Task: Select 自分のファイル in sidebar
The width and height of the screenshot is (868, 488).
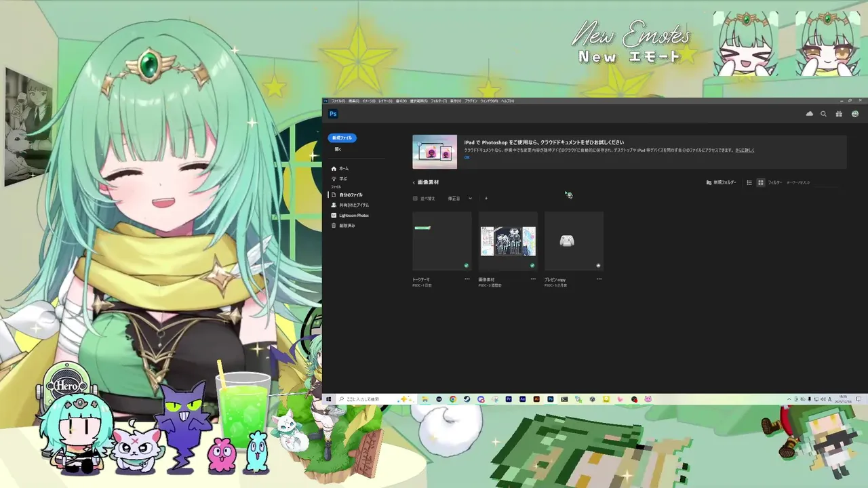Action: click(347, 195)
